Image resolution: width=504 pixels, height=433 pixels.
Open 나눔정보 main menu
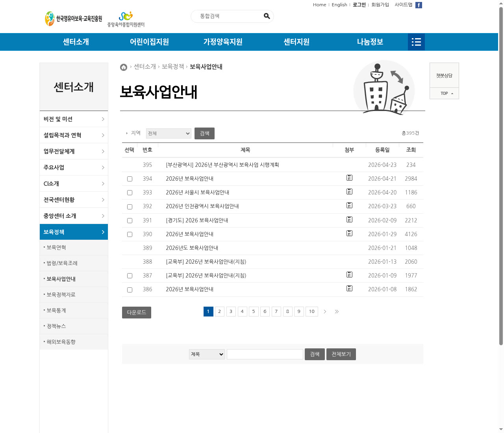tap(370, 42)
